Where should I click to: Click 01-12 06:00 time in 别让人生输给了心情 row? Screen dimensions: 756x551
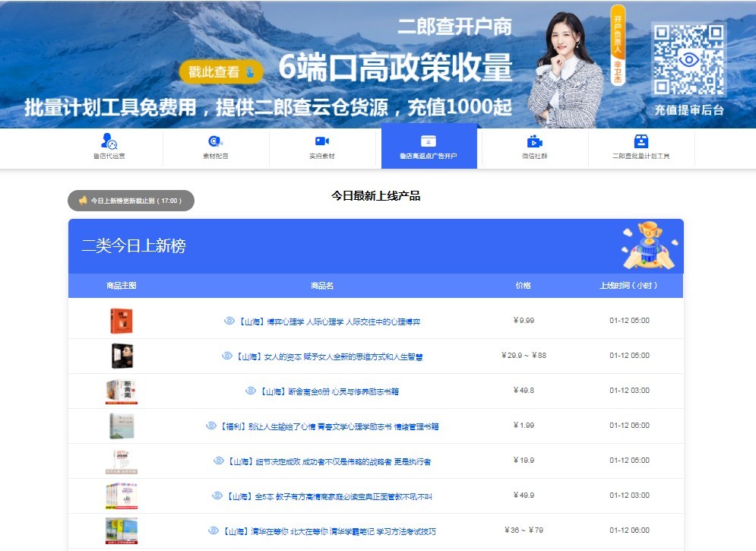click(x=629, y=425)
